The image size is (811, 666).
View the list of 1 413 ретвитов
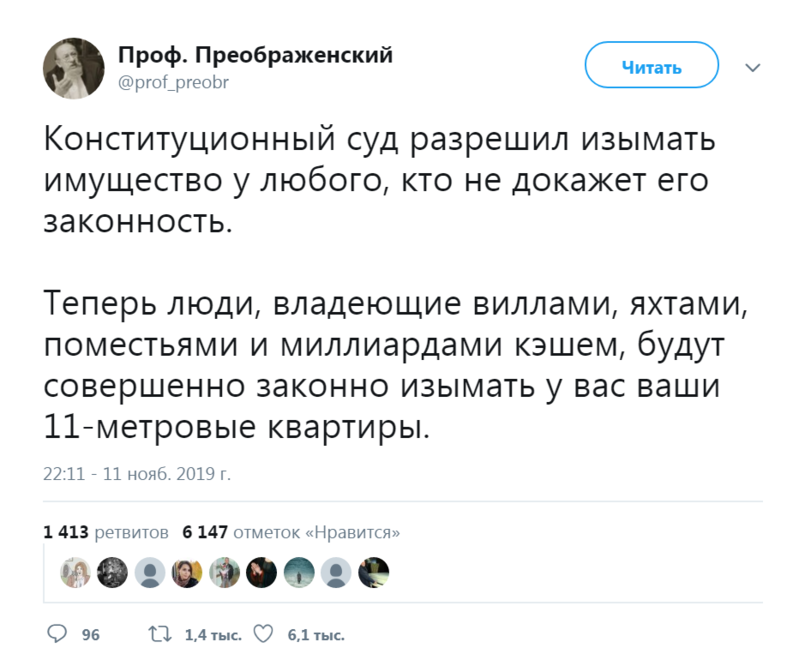106,532
